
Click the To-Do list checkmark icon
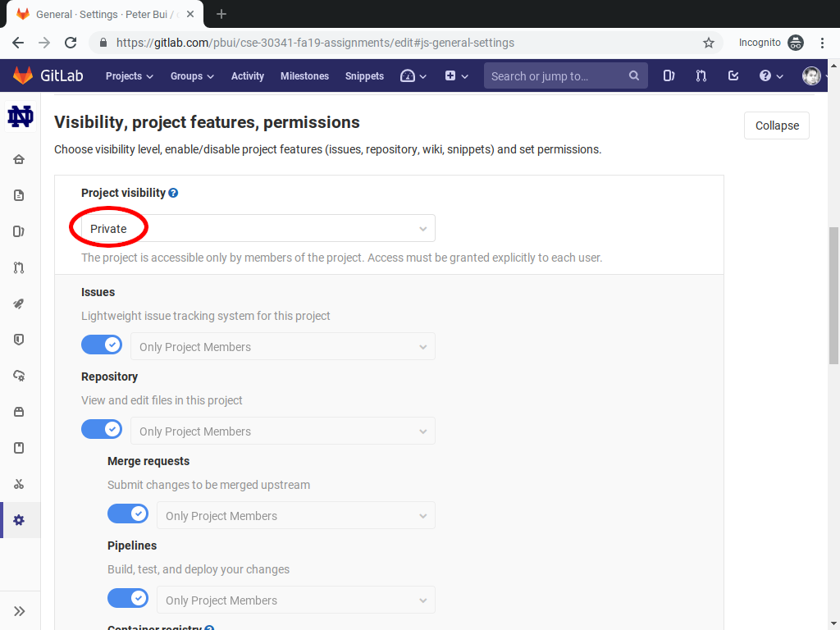click(x=733, y=76)
